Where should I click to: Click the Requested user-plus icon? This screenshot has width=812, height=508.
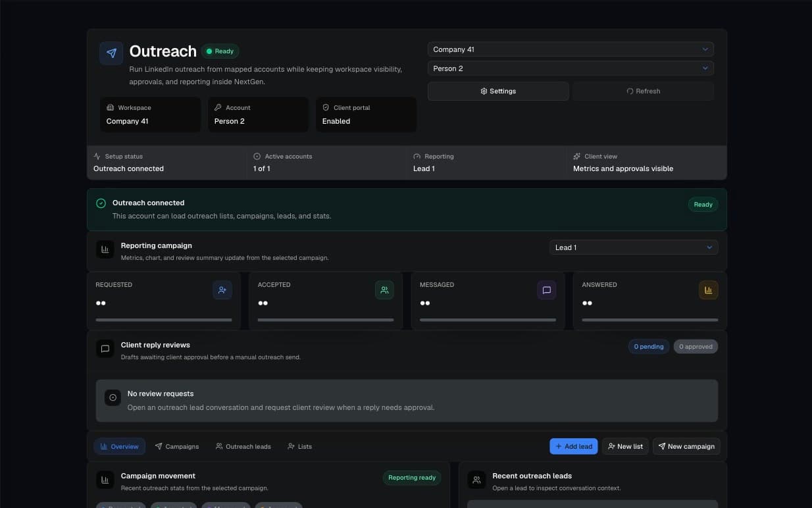pyautogui.click(x=222, y=290)
